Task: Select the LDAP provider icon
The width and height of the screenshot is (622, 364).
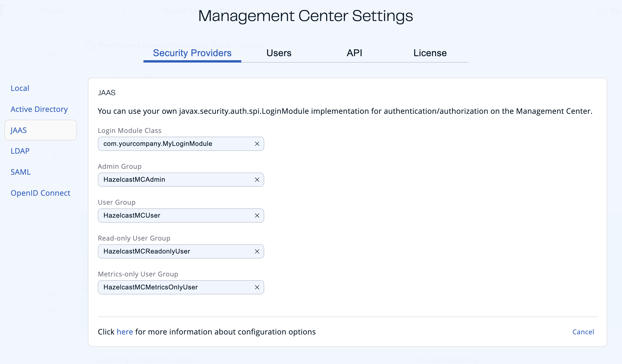Action: coord(20,151)
